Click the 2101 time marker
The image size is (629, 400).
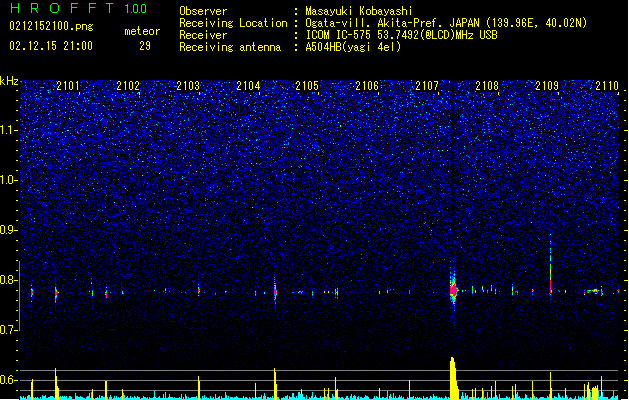coord(68,85)
